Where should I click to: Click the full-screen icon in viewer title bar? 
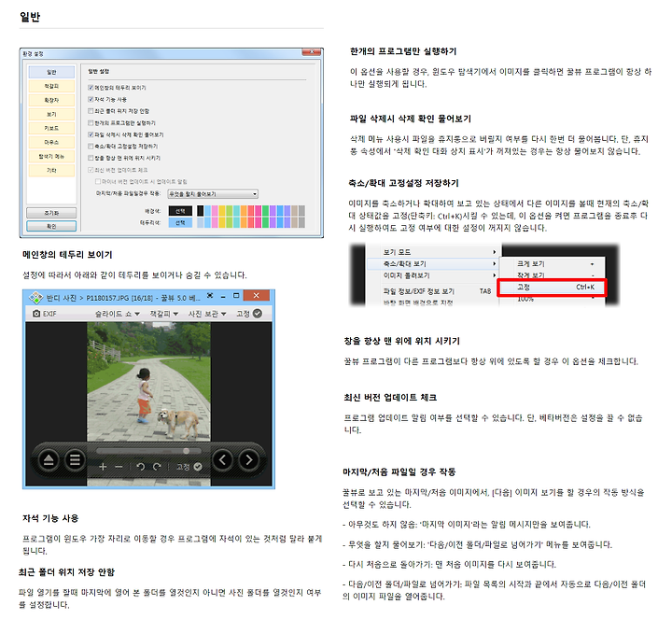(x=210, y=296)
